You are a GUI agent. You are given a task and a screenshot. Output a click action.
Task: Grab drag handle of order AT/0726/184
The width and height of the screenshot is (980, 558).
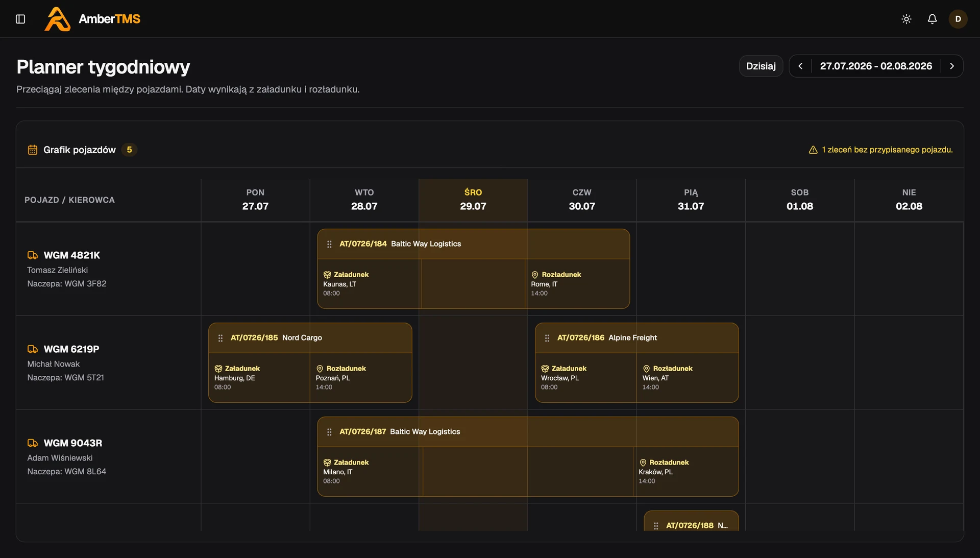329,244
